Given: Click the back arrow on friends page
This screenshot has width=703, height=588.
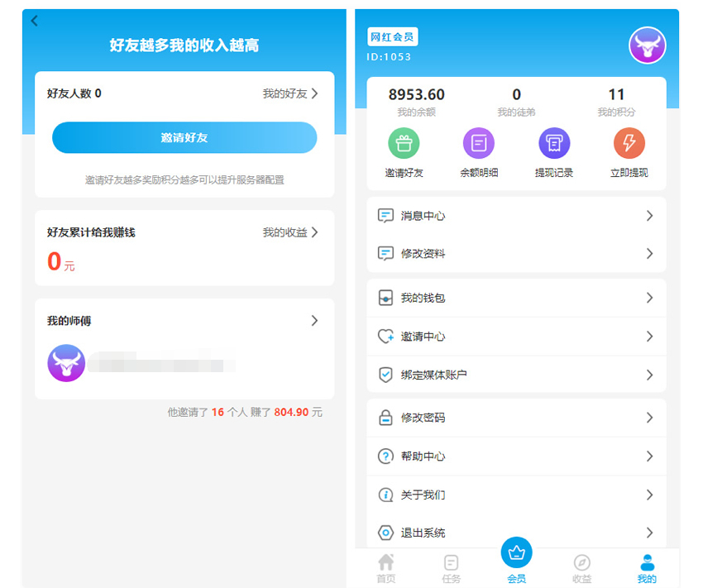Looking at the screenshot, I should 35,22.
